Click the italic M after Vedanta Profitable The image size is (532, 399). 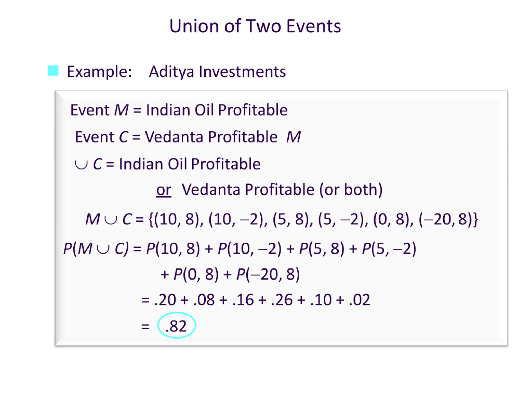293,137
